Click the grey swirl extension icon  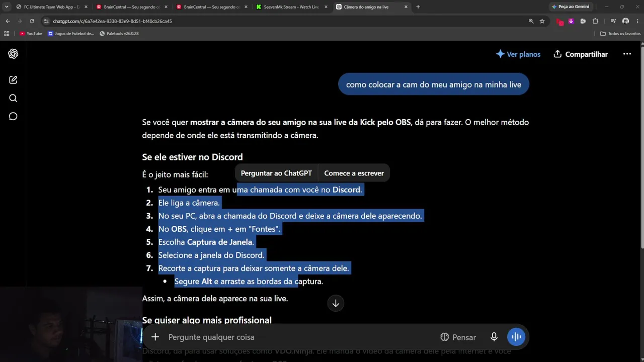(x=583, y=21)
